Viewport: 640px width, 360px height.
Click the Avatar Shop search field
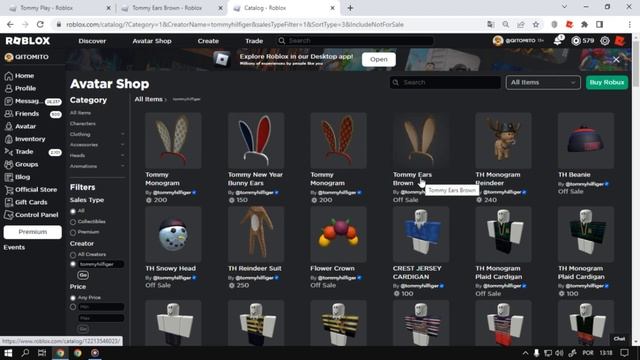(x=445, y=82)
